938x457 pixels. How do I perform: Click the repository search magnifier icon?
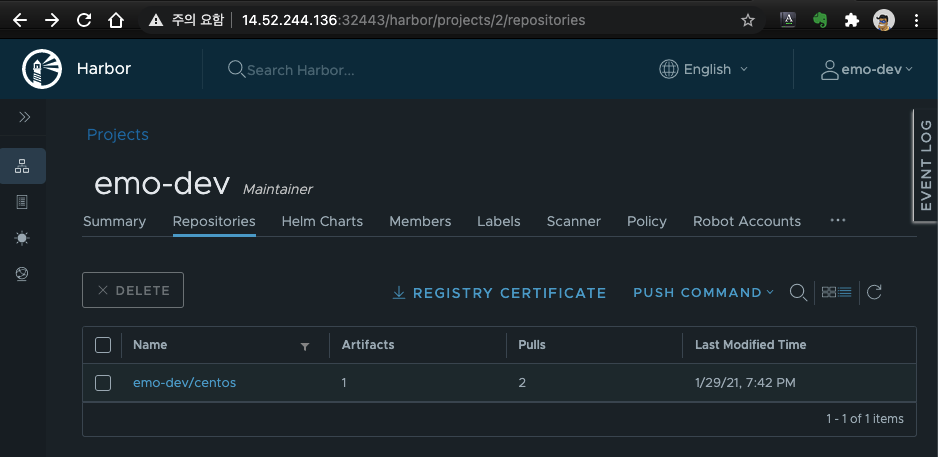(798, 293)
